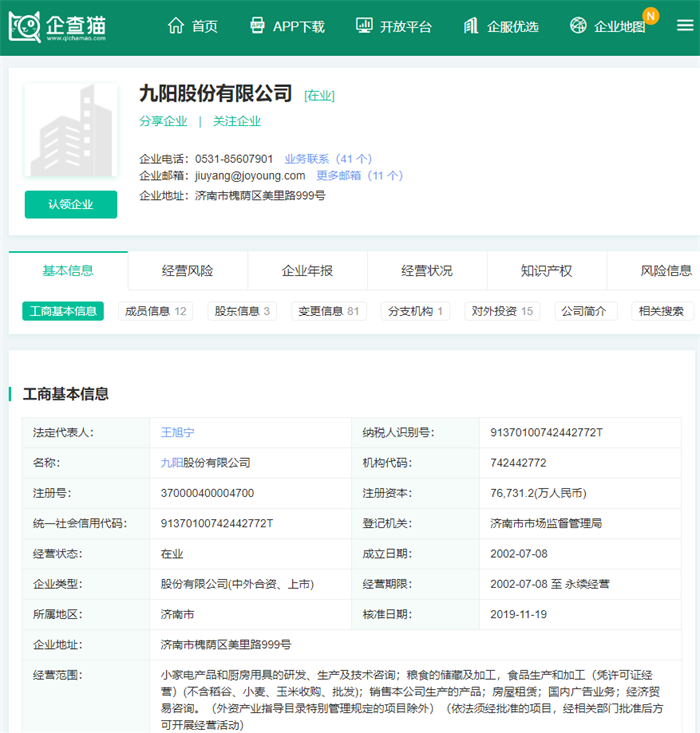This screenshot has height=733, width=700.
Task: Select the 基本信息 tab
Action: (68, 271)
